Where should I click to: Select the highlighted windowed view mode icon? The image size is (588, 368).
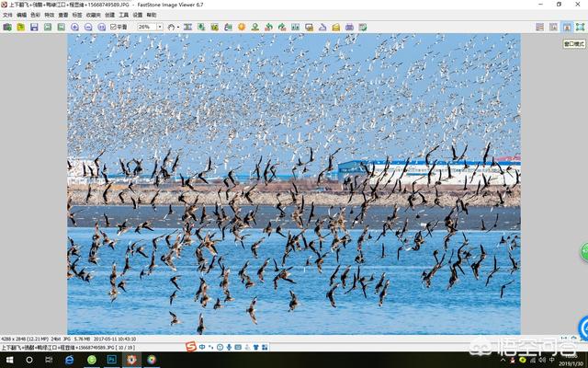pyautogui.click(x=567, y=27)
